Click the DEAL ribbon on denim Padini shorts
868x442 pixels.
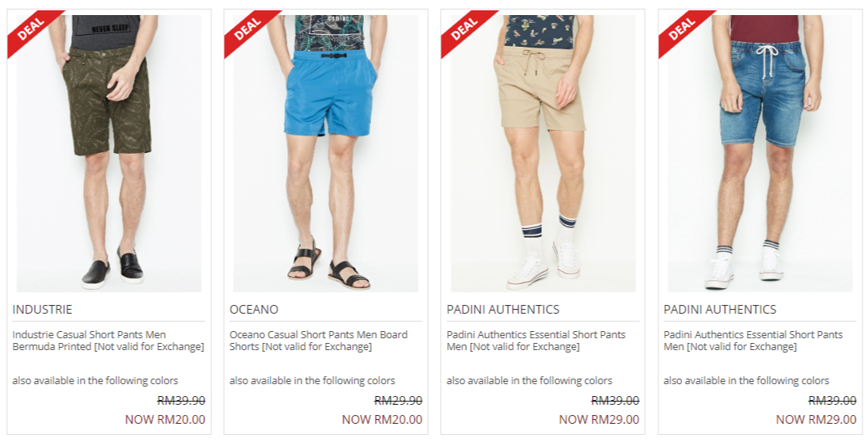pos(682,30)
